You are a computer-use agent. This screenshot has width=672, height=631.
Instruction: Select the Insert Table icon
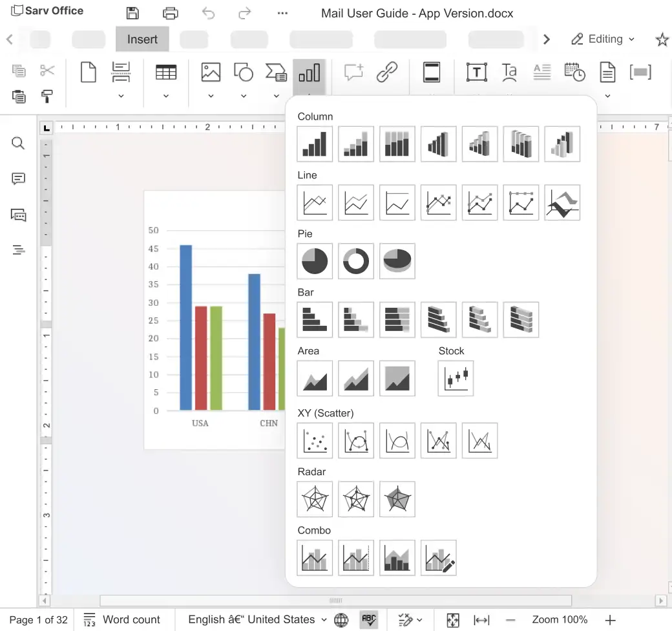pyautogui.click(x=166, y=72)
